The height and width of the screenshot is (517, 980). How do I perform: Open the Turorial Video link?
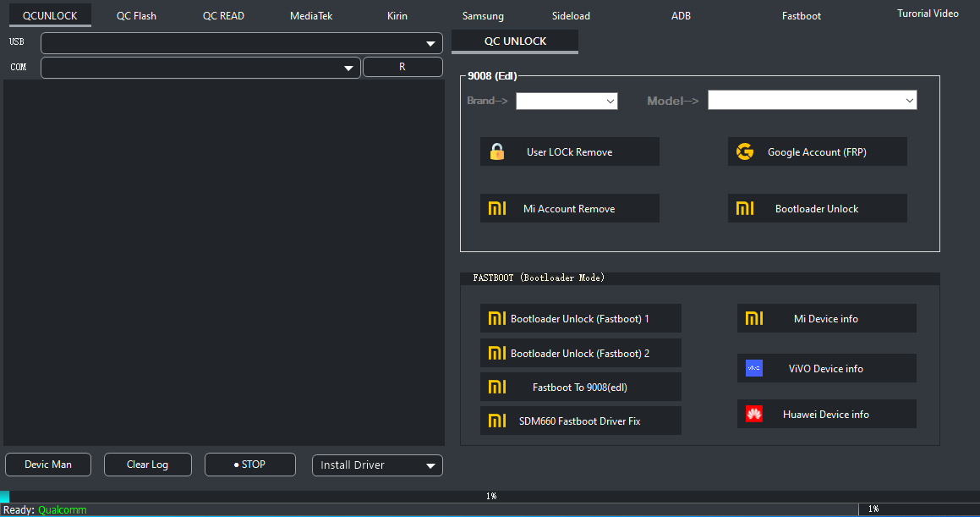(x=928, y=14)
